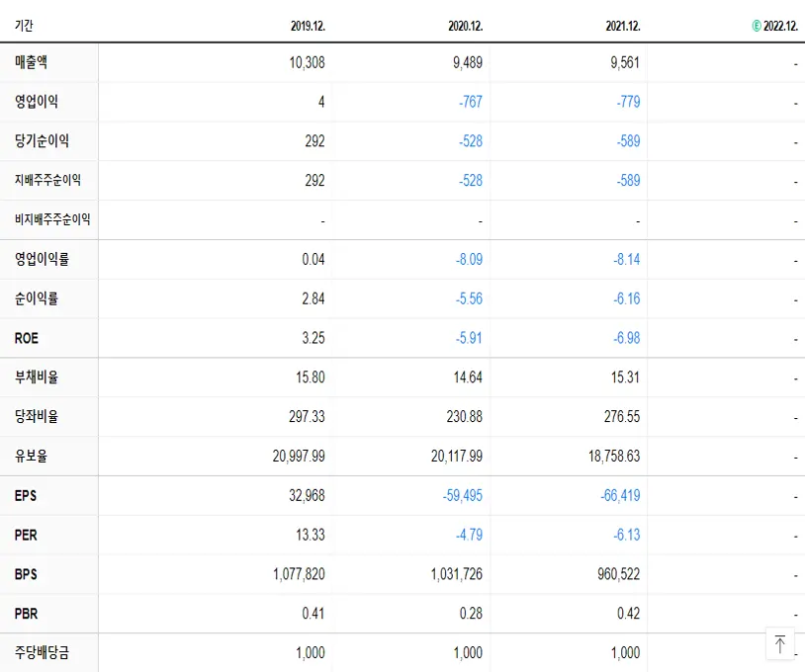Click the 15.31 debt ratio value

pos(625,378)
